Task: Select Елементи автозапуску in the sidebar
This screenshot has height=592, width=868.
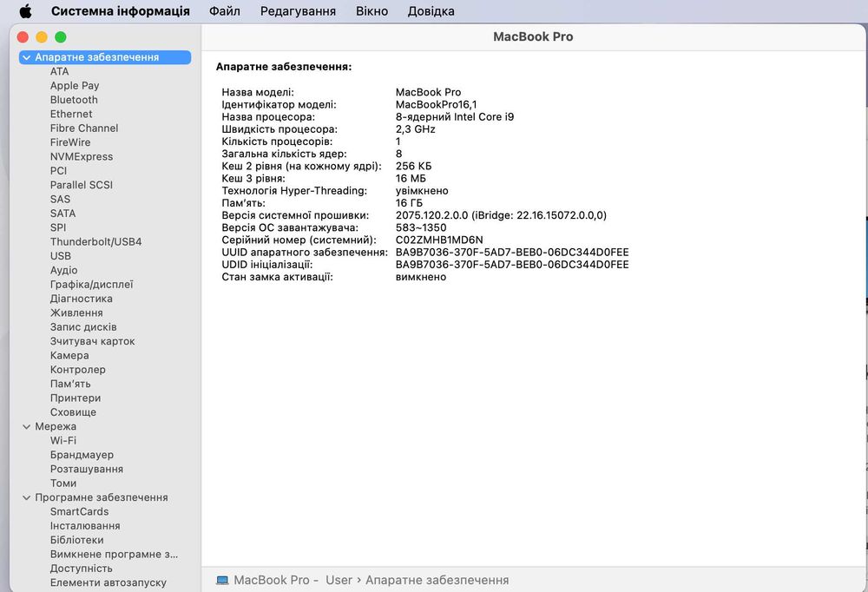Action: tap(108, 582)
